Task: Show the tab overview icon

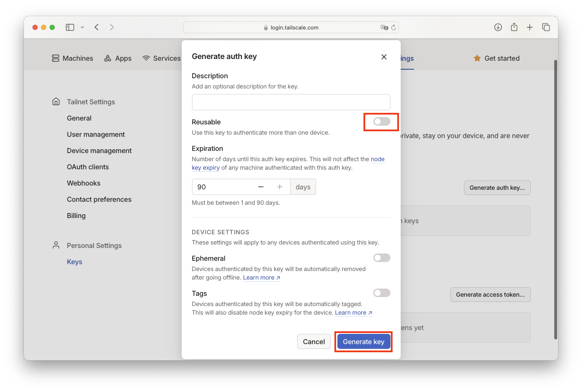Action: 546,27
